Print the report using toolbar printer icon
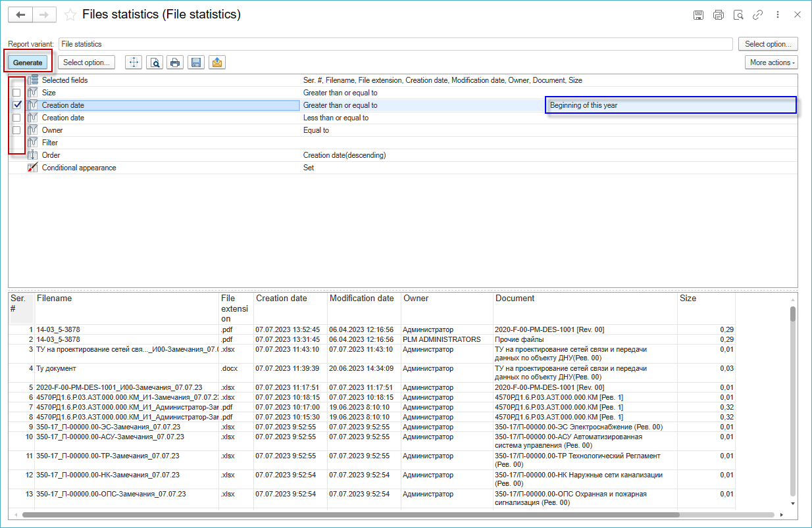 [175, 62]
